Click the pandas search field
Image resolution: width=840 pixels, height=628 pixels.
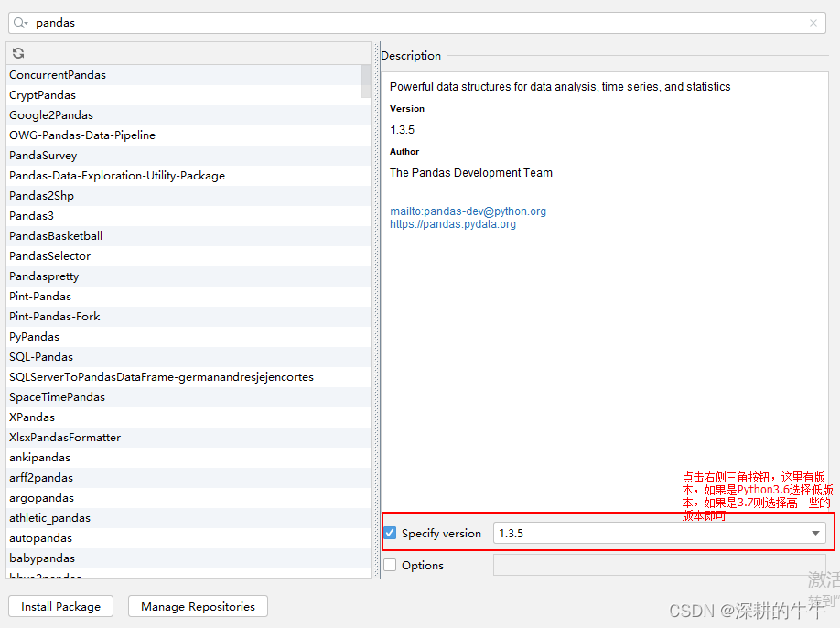point(416,23)
